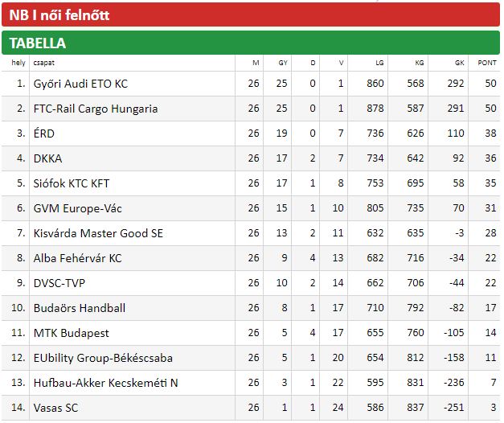Click the green TABELLA header bar
Image resolution: width=504 pixels, height=423 pixels.
(38, 43)
